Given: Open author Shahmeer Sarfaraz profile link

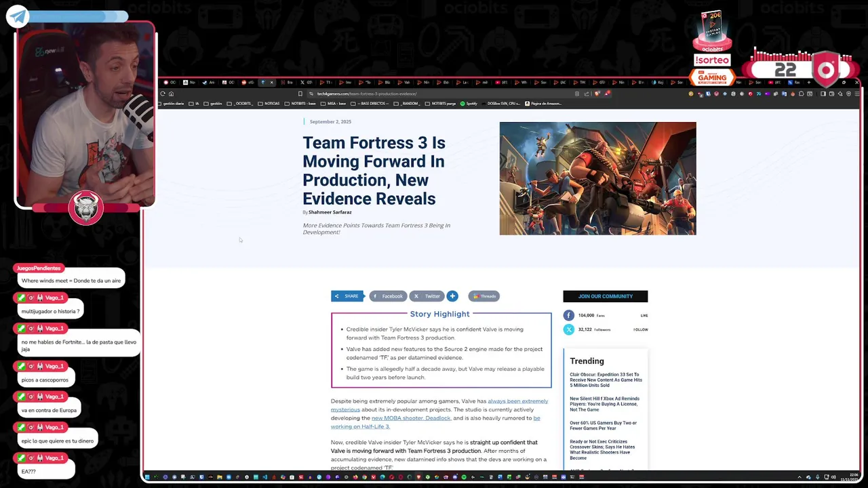Looking at the screenshot, I should [x=330, y=212].
